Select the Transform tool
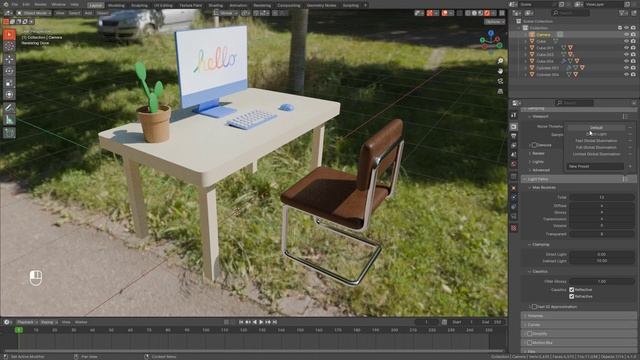640x360 pixels. (x=9, y=95)
